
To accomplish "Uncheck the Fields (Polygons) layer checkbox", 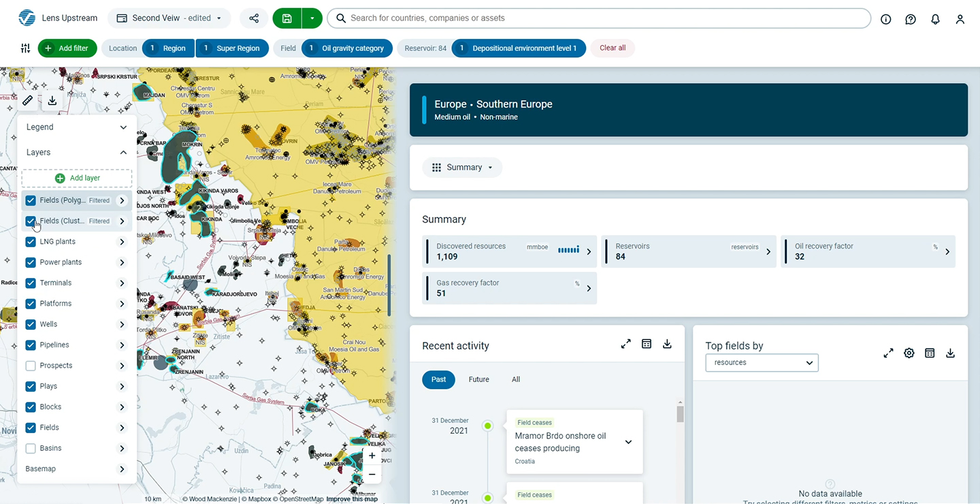I will point(31,200).
